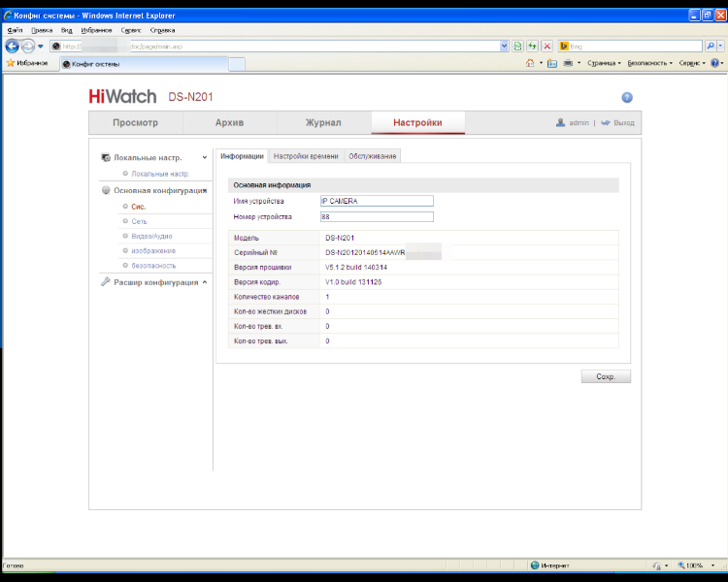This screenshot has height=582, width=728.
Task: Open the search provider dropdown arrow
Action: pos(720,46)
